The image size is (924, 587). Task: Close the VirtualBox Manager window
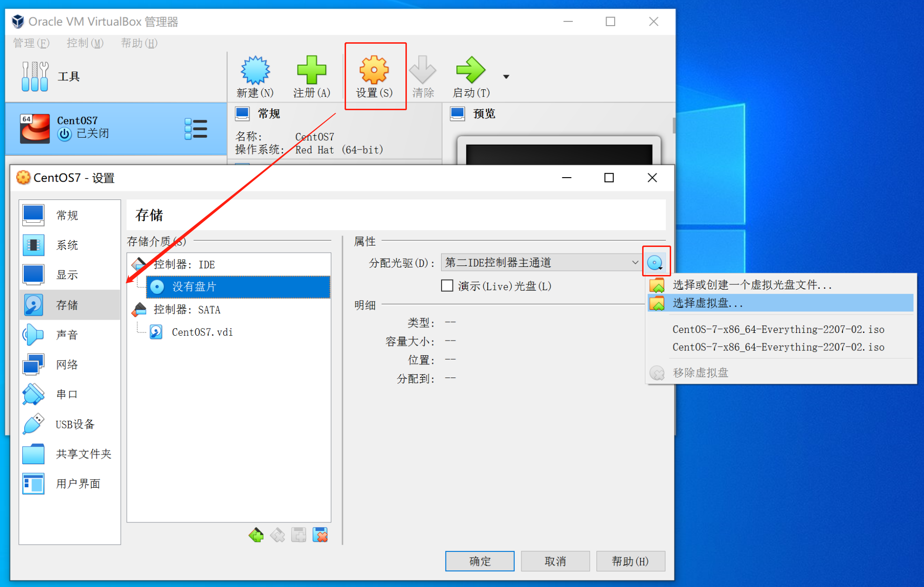[x=654, y=21]
